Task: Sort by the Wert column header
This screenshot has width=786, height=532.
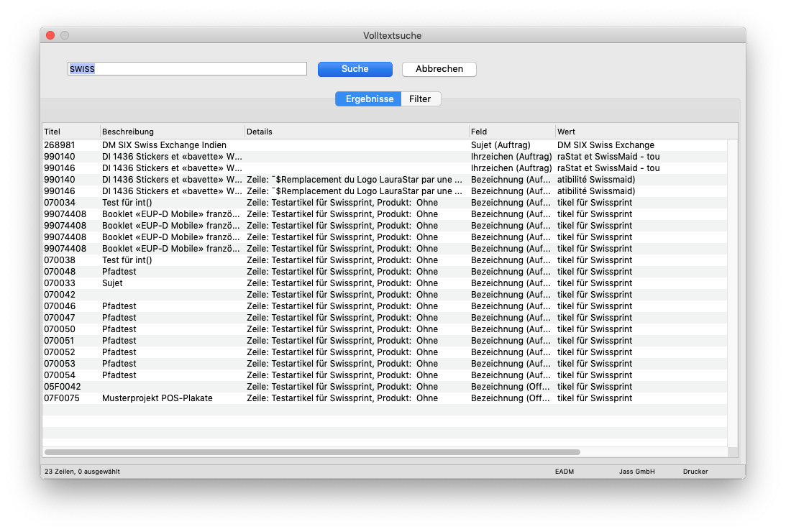Action: (640, 132)
